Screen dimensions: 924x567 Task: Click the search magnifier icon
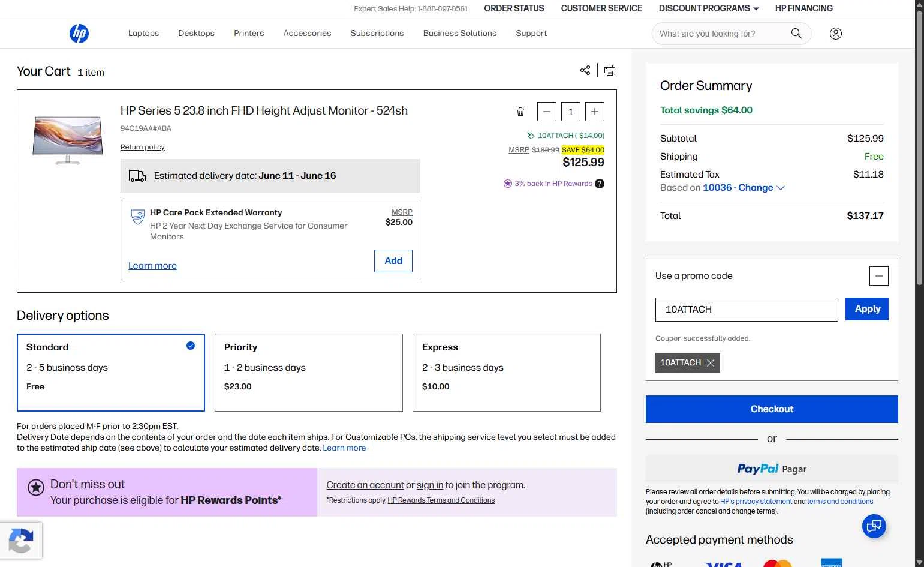coord(796,34)
